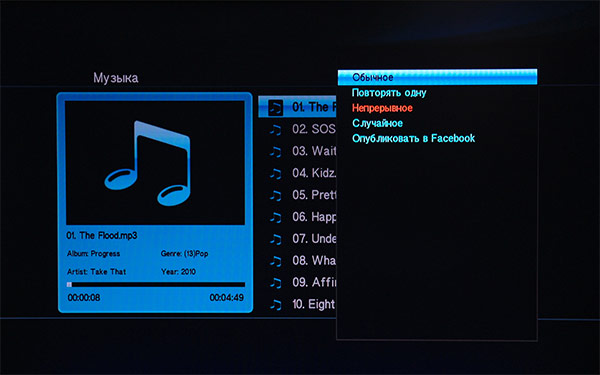Click note icon next to track 09
This screenshot has height=375, width=600.
[x=275, y=283]
